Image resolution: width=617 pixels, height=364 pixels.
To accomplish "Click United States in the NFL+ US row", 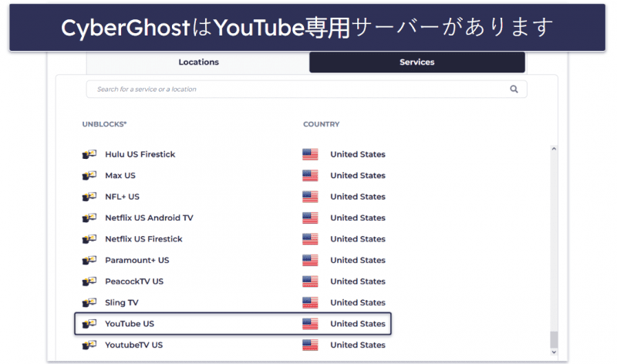I will (358, 197).
